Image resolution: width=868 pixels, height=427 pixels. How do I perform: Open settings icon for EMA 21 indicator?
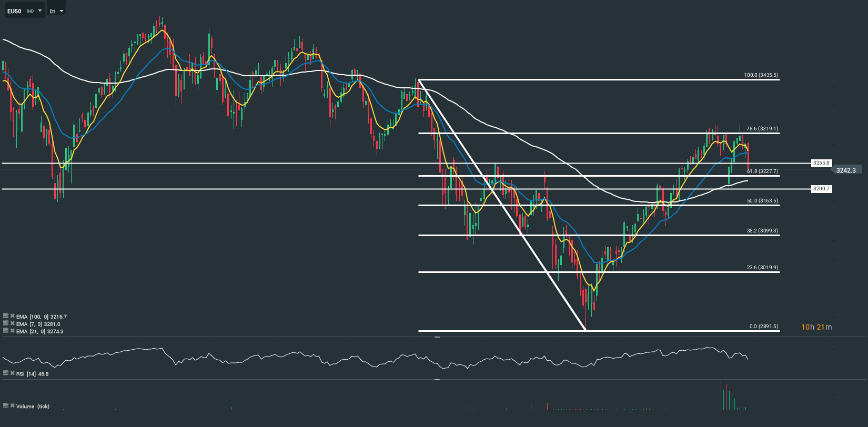coord(6,331)
